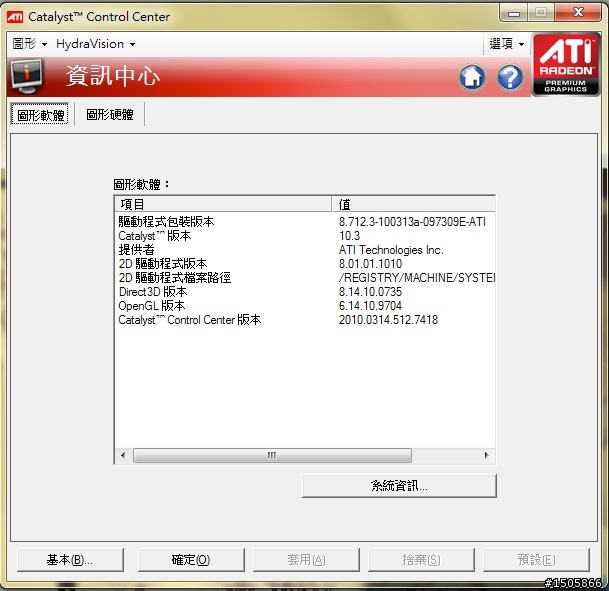The image size is (609, 591).
Task: Click the 基本(B)... button
Action: [x=70, y=560]
